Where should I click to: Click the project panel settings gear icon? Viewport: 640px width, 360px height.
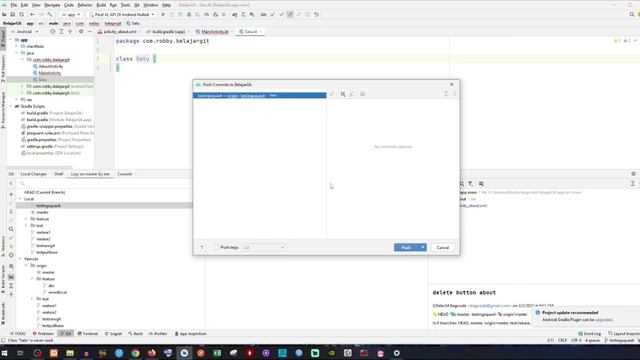click(81, 31)
